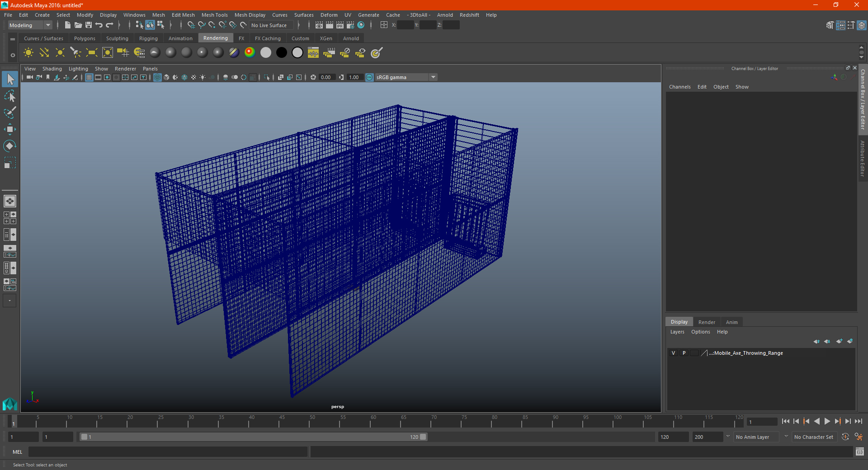The width and height of the screenshot is (868, 470).
Task: Open the Hypershade window icon
Action: 361,25
